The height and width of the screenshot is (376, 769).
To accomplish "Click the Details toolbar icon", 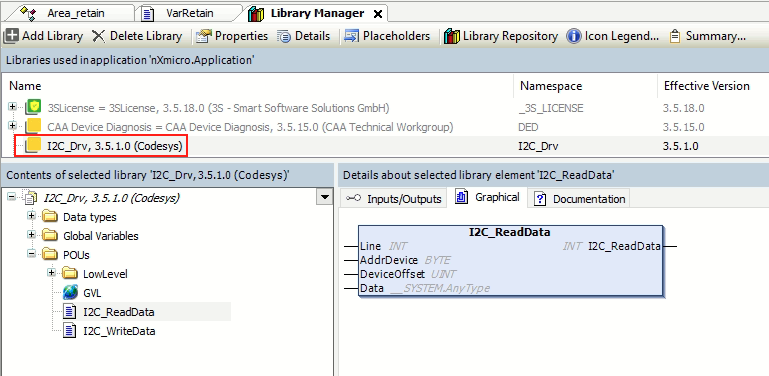I will [x=284, y=36].
